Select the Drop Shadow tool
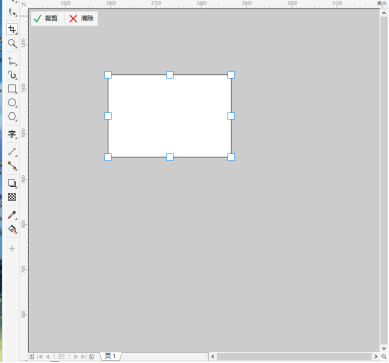 coord(12,183)
